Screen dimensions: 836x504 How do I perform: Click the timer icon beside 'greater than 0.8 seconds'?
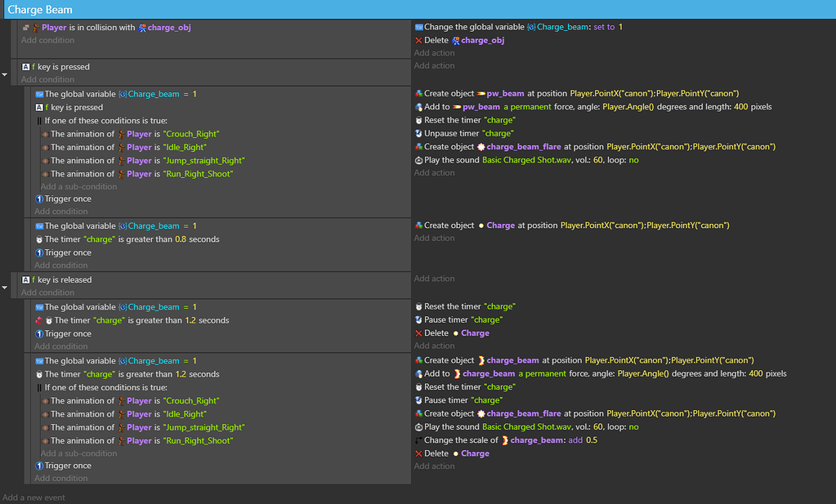point(39,239)
